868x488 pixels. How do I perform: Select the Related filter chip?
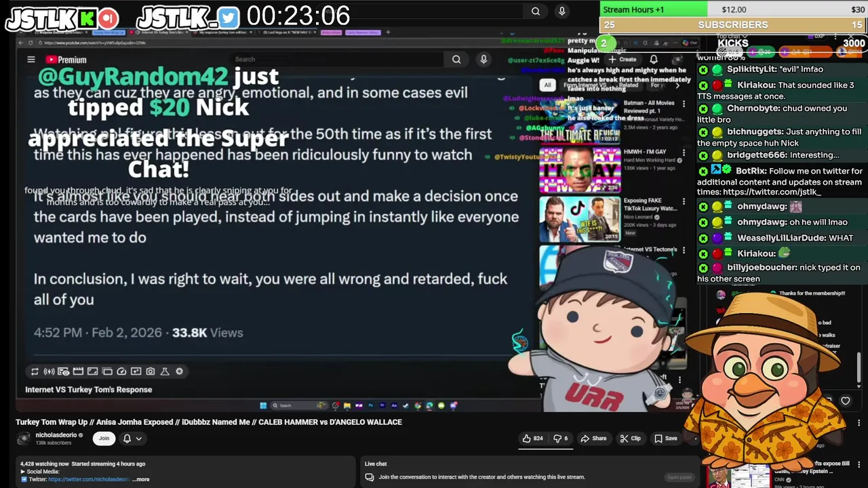pyautogui.click(x=628, y=85)
